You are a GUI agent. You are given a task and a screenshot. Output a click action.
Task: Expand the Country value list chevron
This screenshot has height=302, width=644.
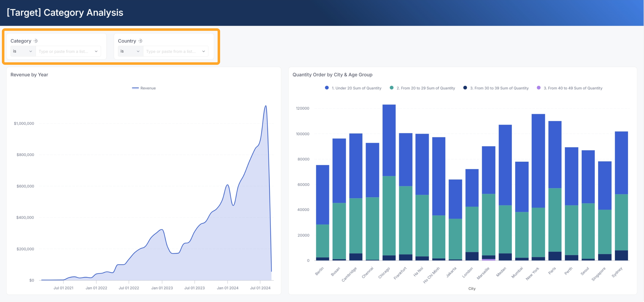pos(204,51)
